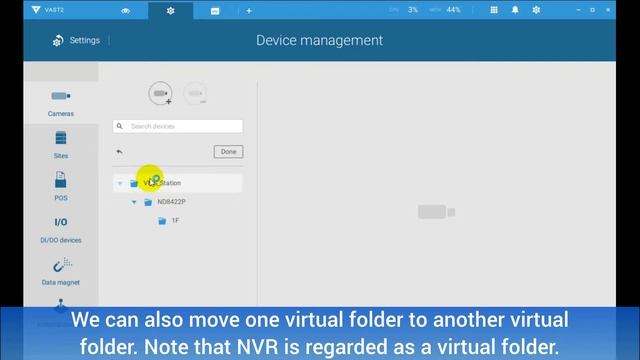This screenshot has height=360, width=640.
Task: Click the 1F folder icon
Action: (x=162, y=221)
